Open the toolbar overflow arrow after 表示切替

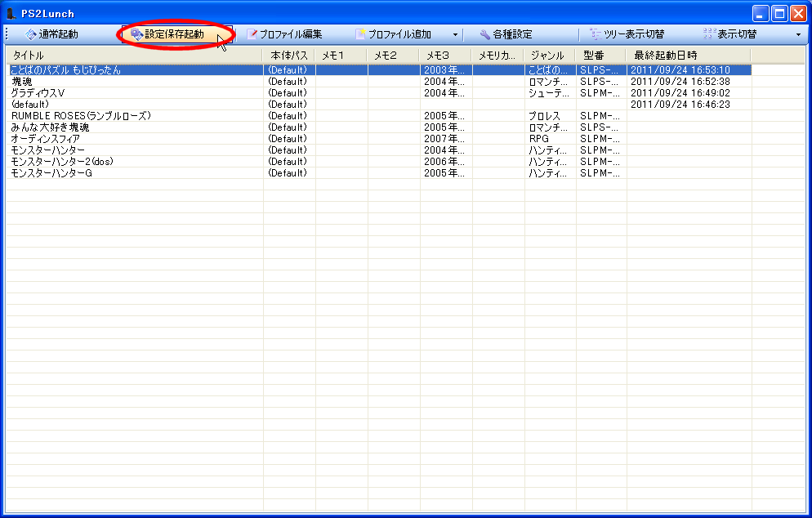(x=798, y=34)
